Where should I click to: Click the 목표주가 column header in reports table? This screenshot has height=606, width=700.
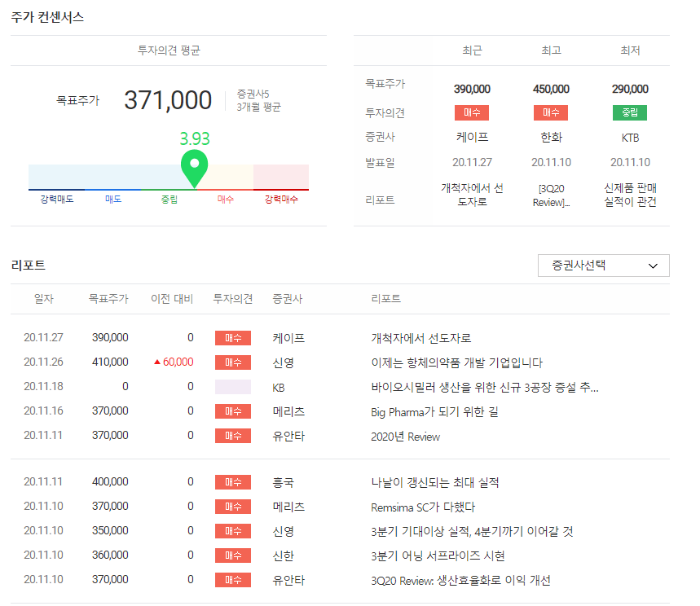pos(108,299)
